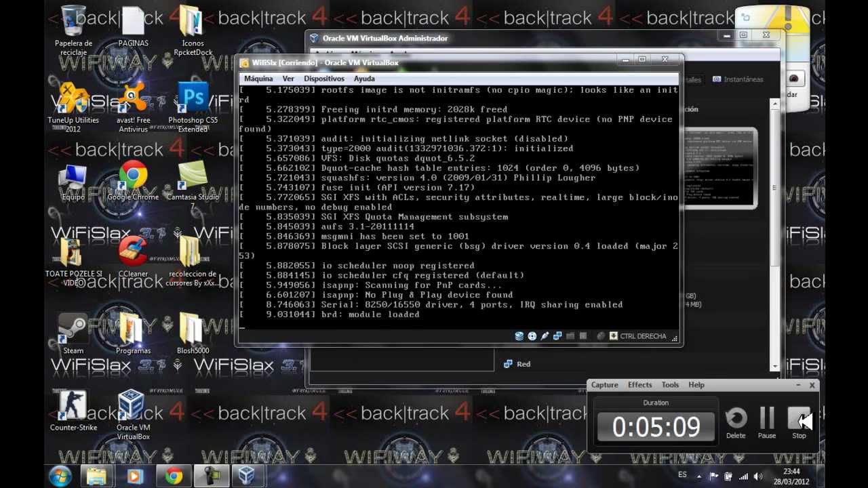Click the hard disk activity status icon

pyautogui.click(x=519, y=336)
